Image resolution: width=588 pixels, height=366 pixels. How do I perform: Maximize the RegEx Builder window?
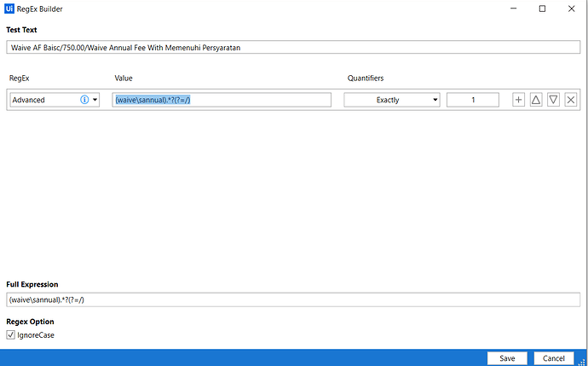click(x=542, y=9)
